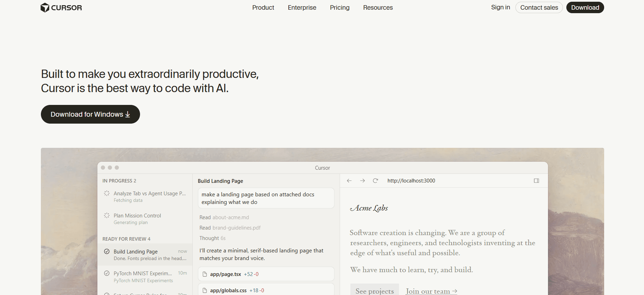The image size is (644, 295).
Task: Click checkmark icon on PyTorch MNIST task
Action: (x=107, y=273)
